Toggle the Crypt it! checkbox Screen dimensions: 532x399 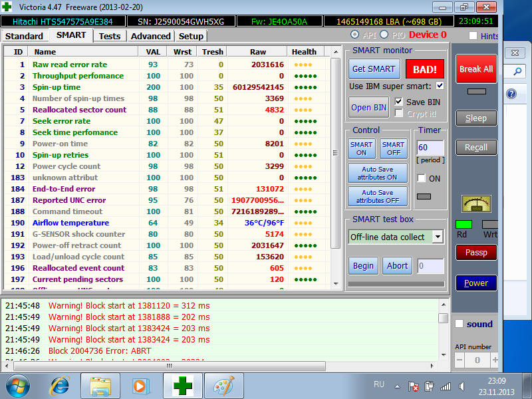pos(399,113)
